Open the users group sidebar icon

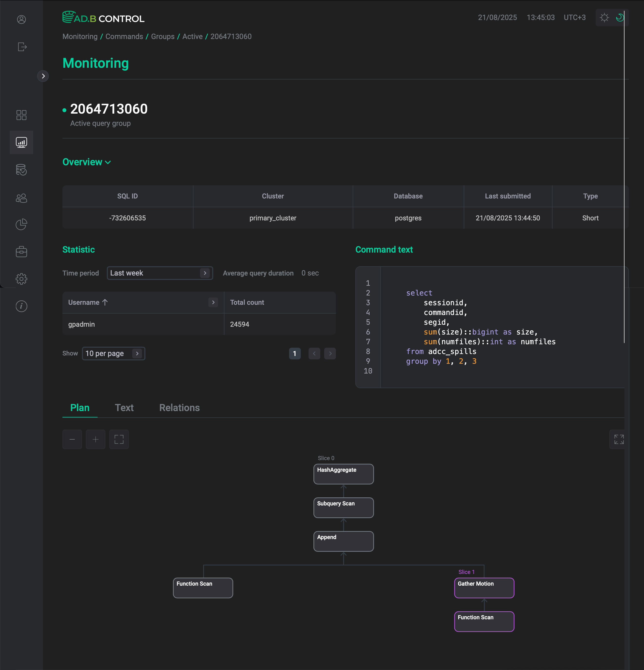(21, 198)
